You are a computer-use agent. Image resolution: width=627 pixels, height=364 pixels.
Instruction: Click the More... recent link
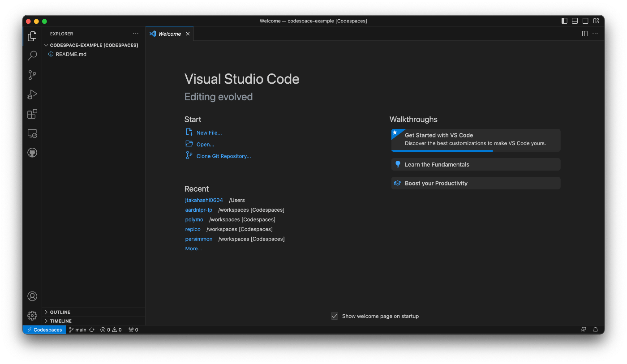(194, 249)
